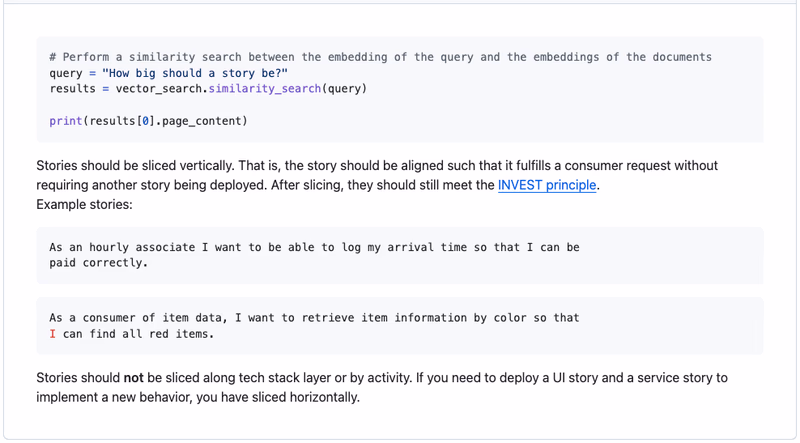The height and width of the screenshot is (443, 800).
Task: Click the red 'I' in the second example
Action: 53,334
